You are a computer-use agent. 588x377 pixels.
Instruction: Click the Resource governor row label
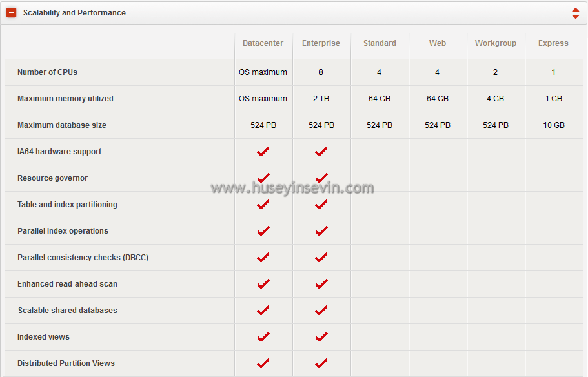pyautogui.click(x=52, y=178)
